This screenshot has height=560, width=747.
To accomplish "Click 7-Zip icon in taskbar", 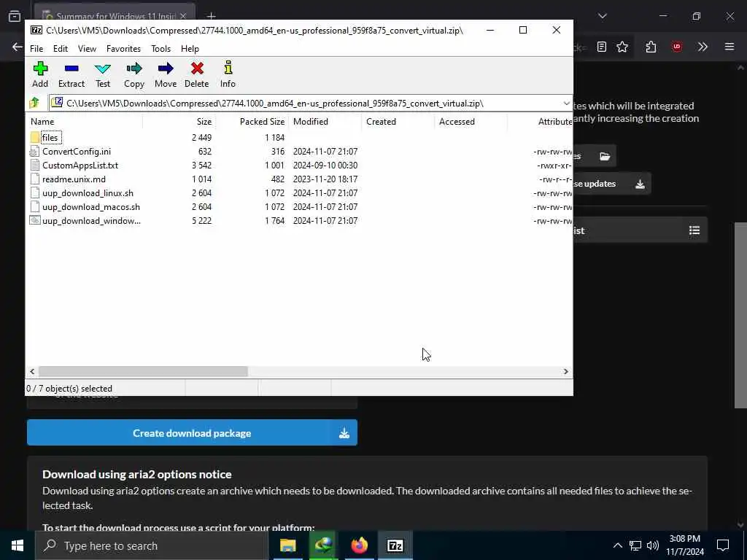I will click(x=395, y=545).
